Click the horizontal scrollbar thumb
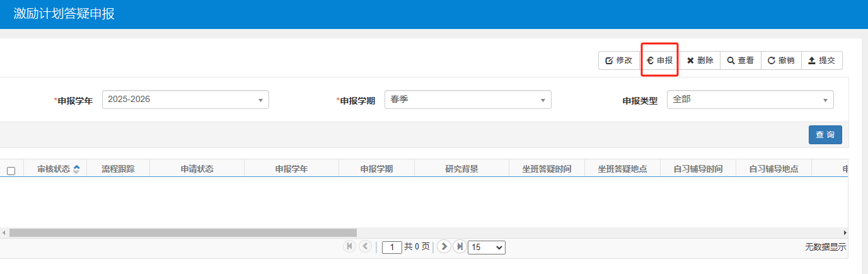This screenshot has width=868, height=274. tap(183, 232)
